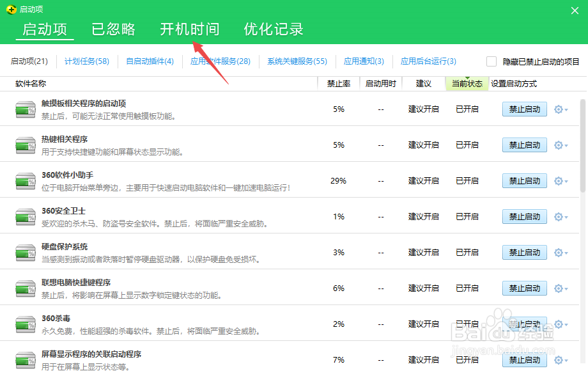Sort by 禁止率 column header

pos(339,84)
